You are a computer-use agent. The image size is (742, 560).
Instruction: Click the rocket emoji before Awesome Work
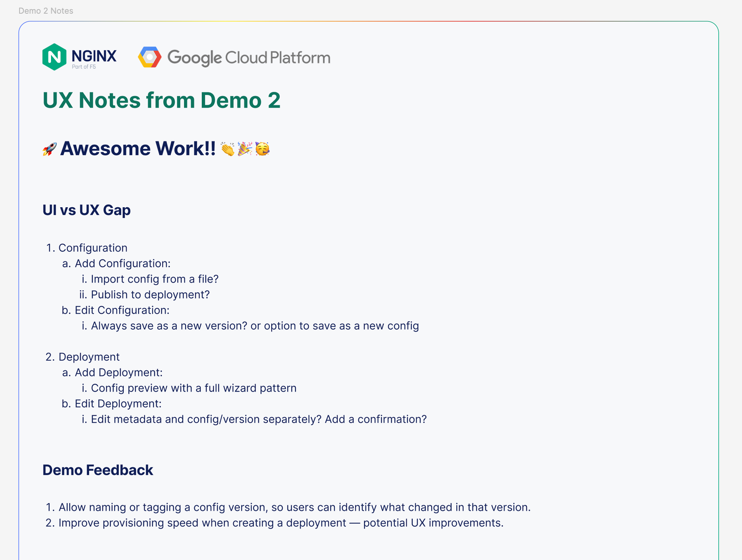click(49, 149)
